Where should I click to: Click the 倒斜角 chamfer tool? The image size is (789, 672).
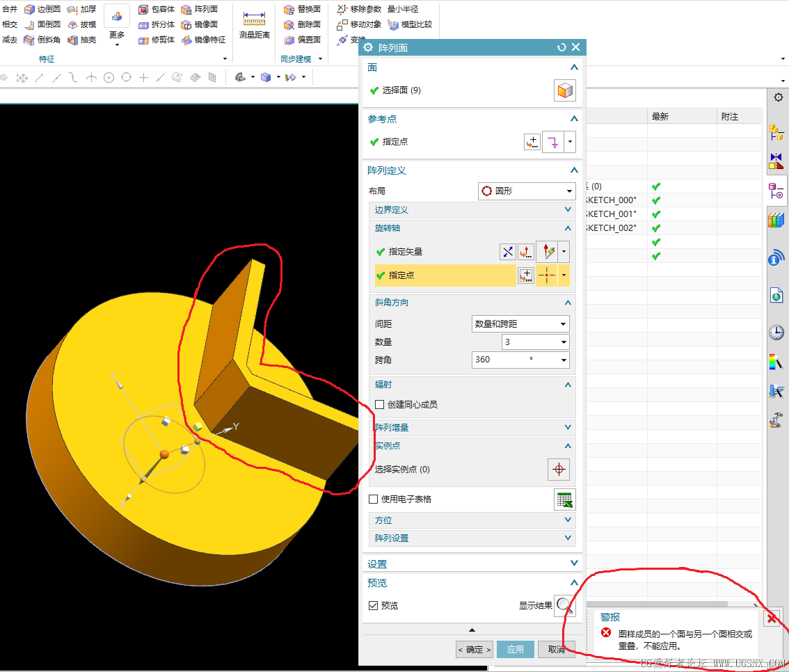coord(42,39)
